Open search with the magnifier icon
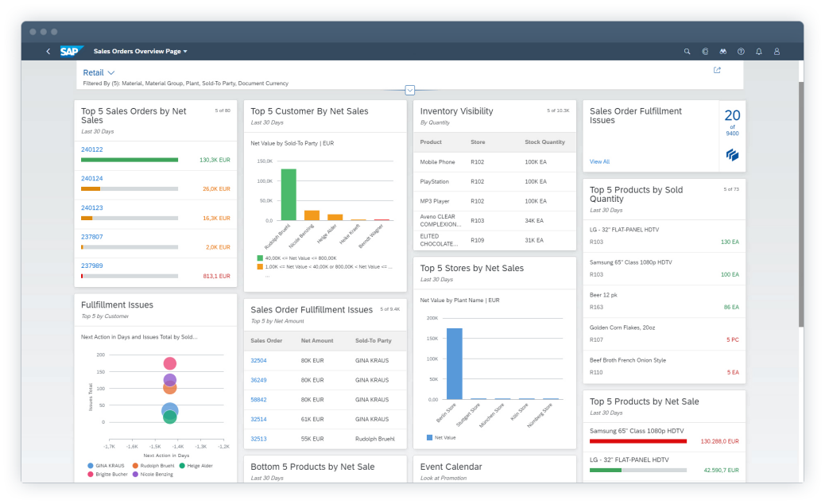Screen dimensions: 825x504 [687, 52]
